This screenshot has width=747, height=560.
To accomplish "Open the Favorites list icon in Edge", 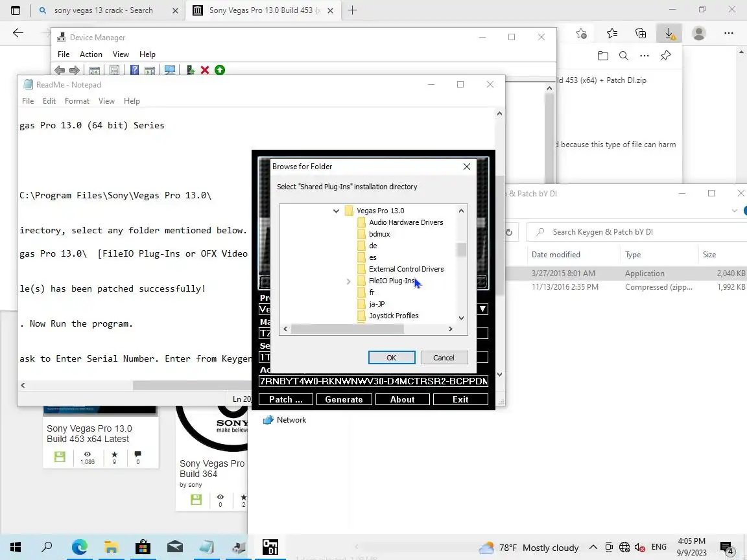I will point(612,33).
